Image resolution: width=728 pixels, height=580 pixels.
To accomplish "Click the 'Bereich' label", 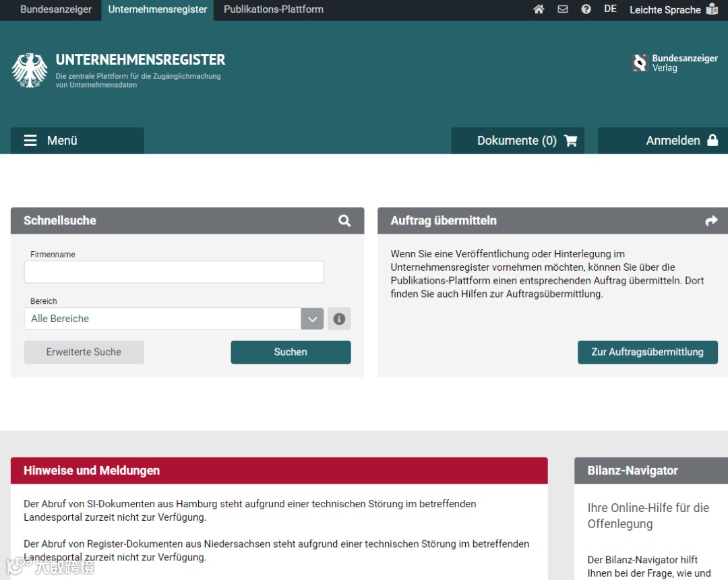I will point(44,301).
